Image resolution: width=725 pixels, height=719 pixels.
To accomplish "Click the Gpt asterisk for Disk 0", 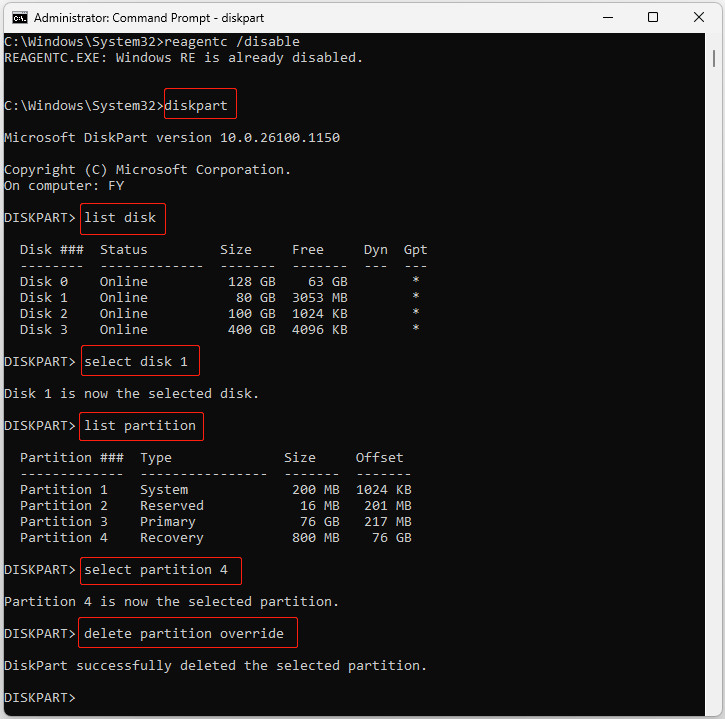I will point(416,280).
